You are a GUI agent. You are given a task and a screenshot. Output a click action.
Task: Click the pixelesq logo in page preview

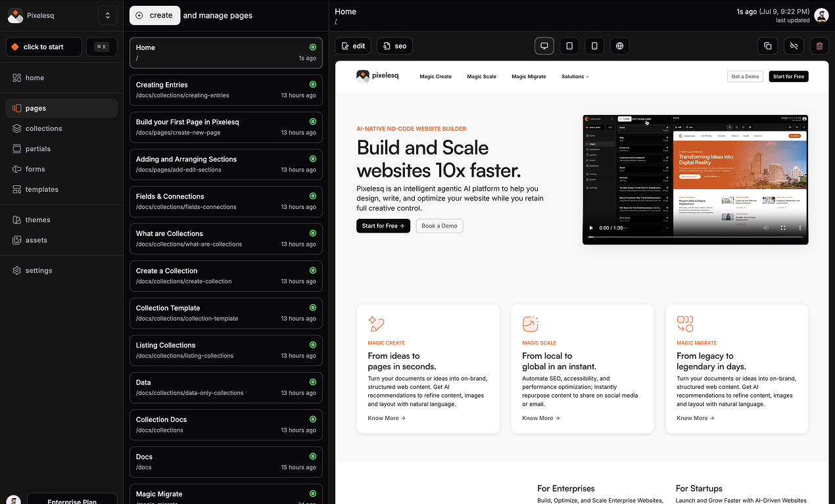pyautogui.click(x=377, y=76)
